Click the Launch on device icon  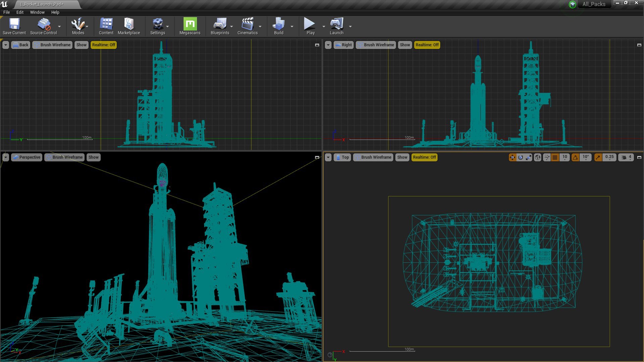coord(336,26)
